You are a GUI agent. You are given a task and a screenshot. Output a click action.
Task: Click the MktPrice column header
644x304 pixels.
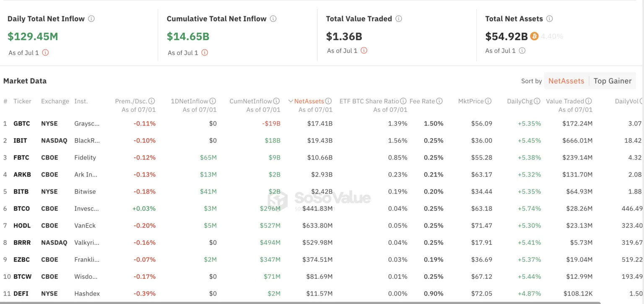tap(471, 101)
